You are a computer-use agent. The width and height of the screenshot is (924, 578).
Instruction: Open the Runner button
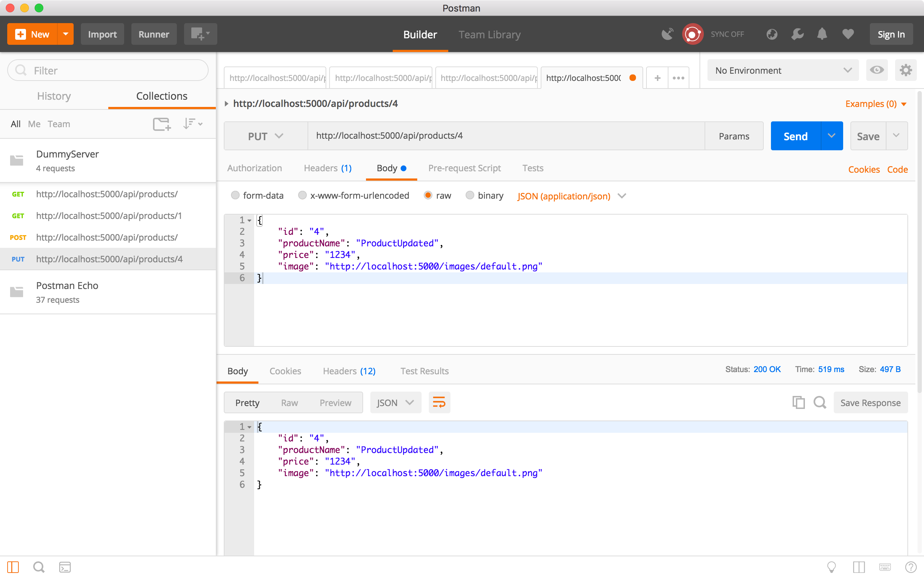click(154, 34)
